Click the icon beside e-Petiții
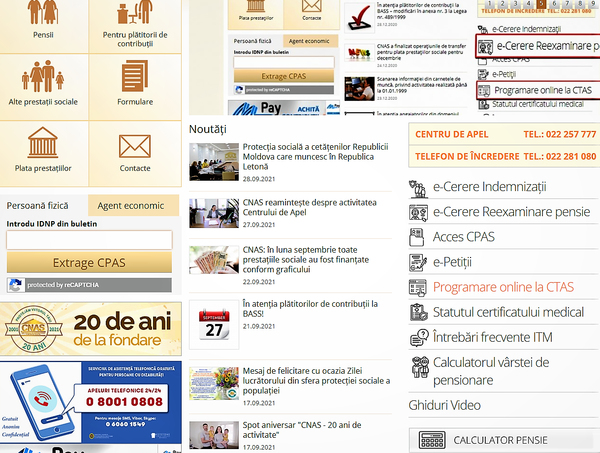This screenshot has width=600, height=453. [x=418, y=262]
